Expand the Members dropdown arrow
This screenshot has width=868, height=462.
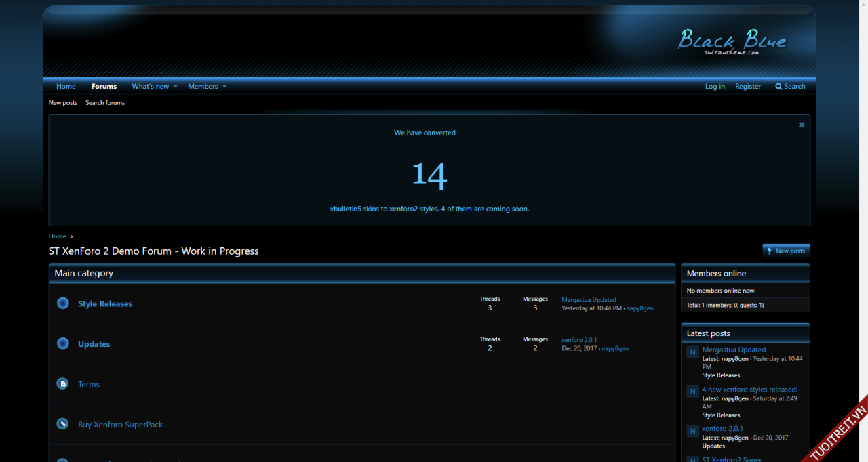(x=224, y=87)
